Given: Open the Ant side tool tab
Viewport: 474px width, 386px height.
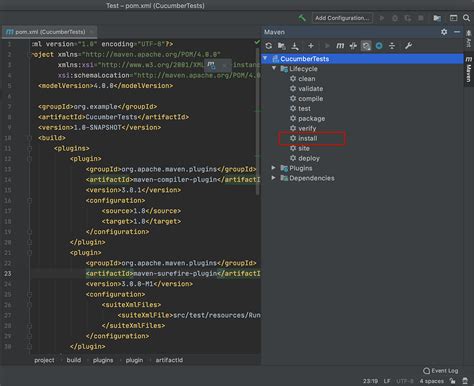Looking at the screenshot, I should [x=468, y=39].
